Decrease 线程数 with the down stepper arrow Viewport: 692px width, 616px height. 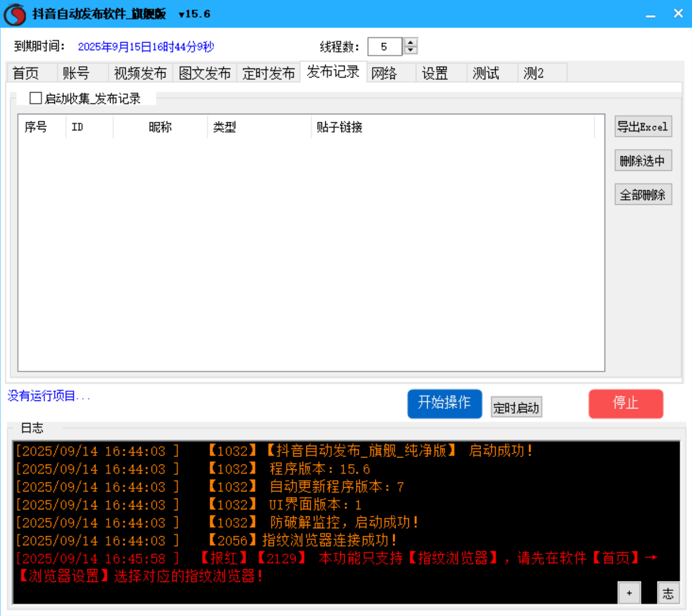409,51
